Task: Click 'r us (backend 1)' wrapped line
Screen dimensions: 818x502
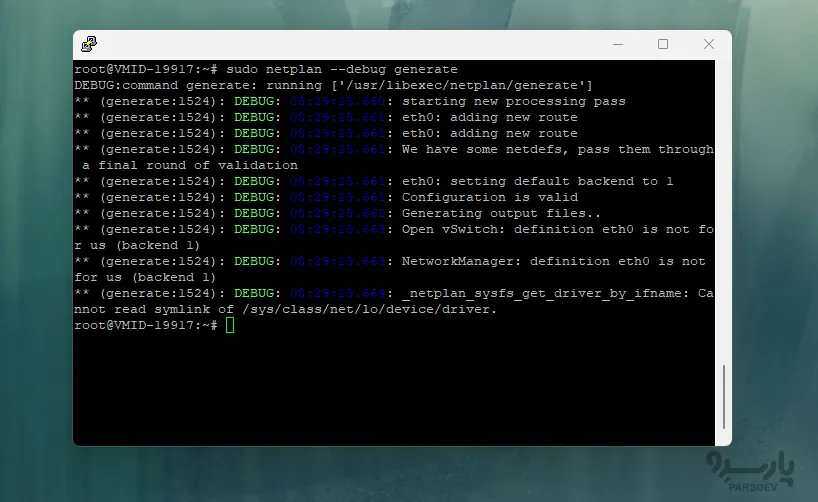Action: (x=137, y=245)
